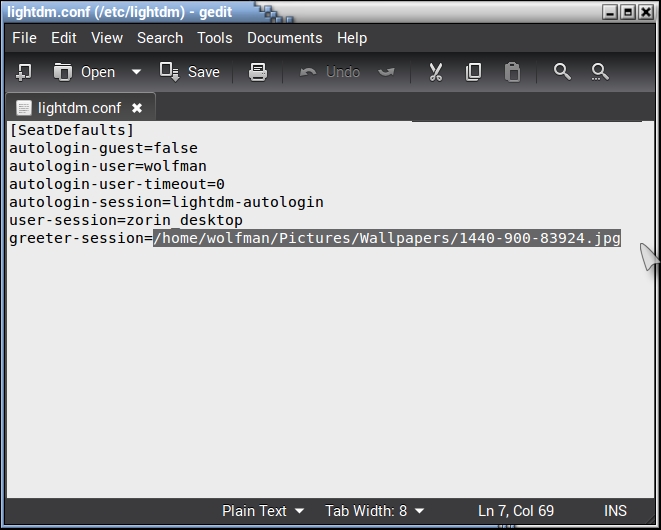Expand the recent files arrow beside Open

coord(137,72)
